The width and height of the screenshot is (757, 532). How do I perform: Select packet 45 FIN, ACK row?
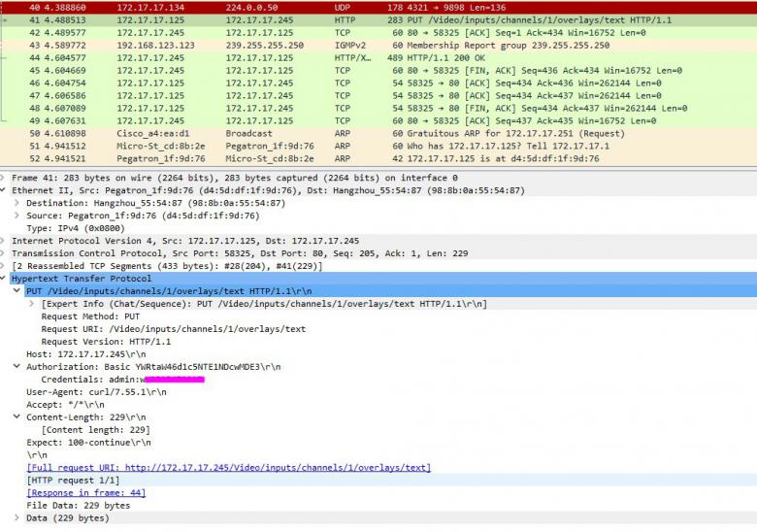(378, 70)
